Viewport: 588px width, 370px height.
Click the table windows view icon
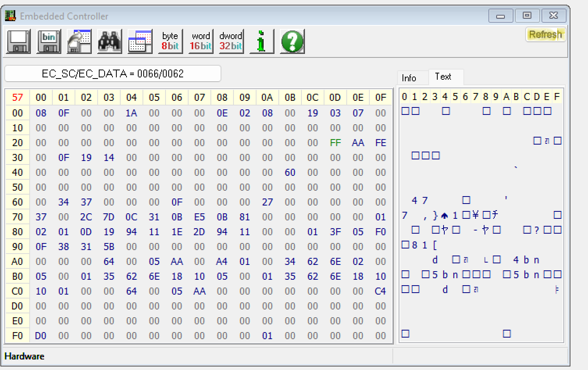tap(140, 41)
